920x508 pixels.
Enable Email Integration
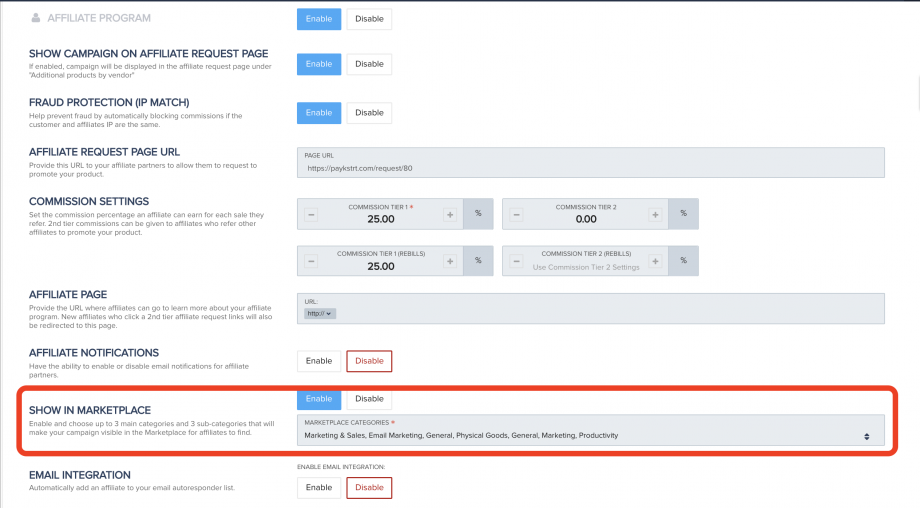[319, 487]
